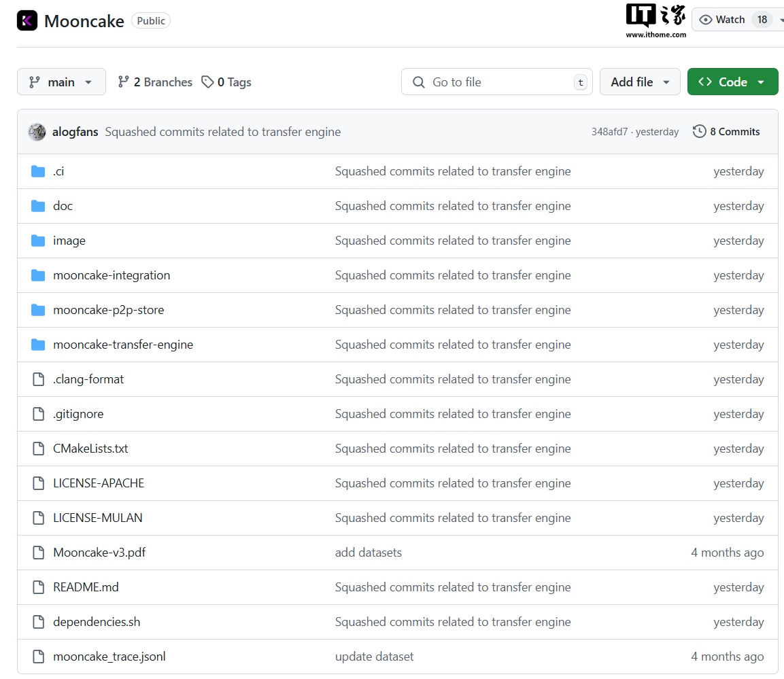Click the Mooncake repository logo icon
Image resolution: width=784 pixels, height=679 pixels.
point(27,21)
